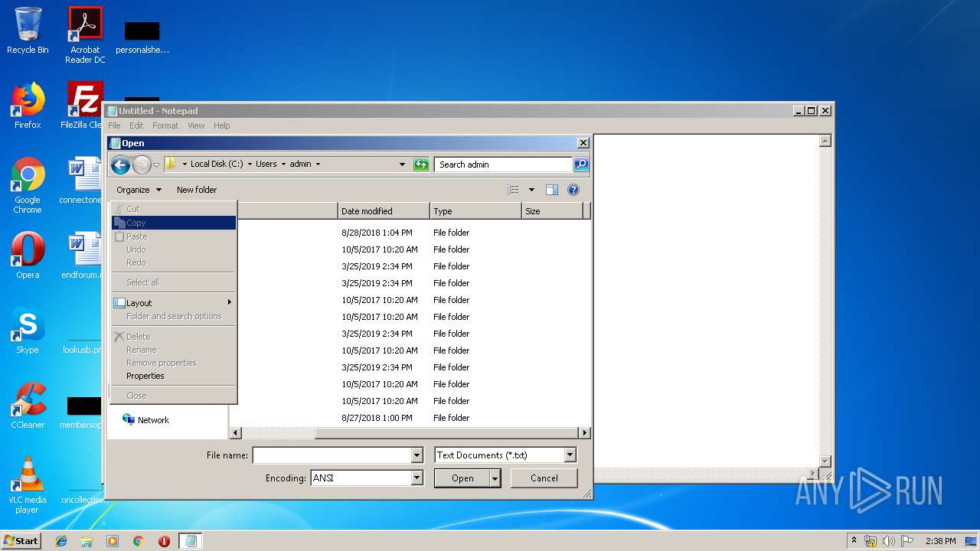Open the Edit menu in Notepad
This screenshot has height=551, width=980.
[x=136, y=126]
